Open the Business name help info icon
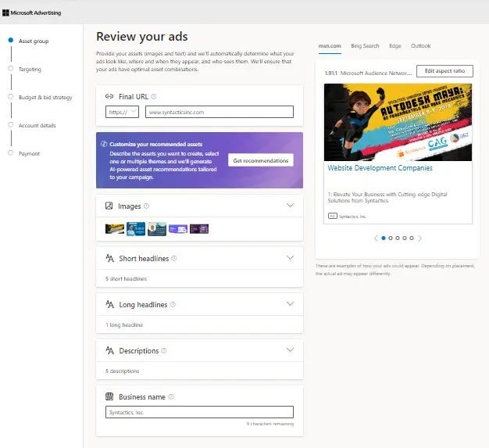Screen dimensions: 489x448 pos(171,396)
